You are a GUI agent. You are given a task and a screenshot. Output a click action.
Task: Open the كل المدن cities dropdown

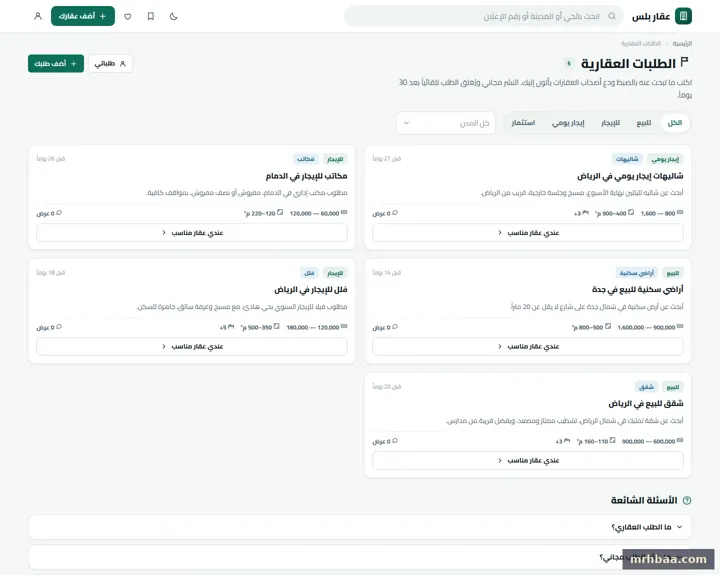tap(446, 123)
